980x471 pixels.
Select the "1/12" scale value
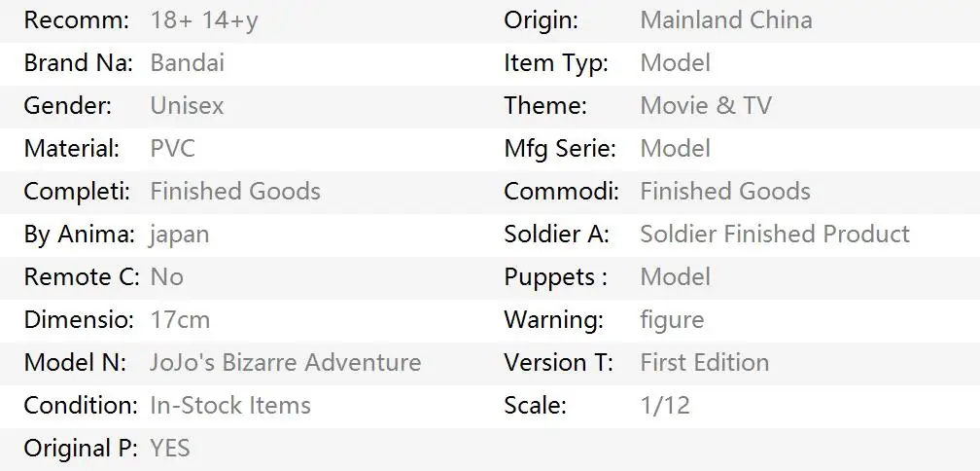[665, 406]
